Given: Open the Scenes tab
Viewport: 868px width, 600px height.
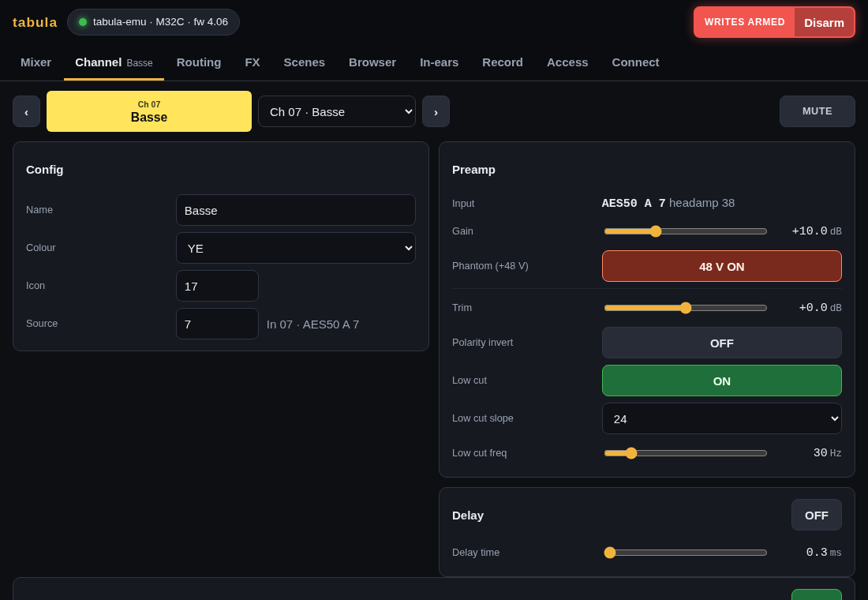Looking at the screenshot, I should (x=305, y=62).
